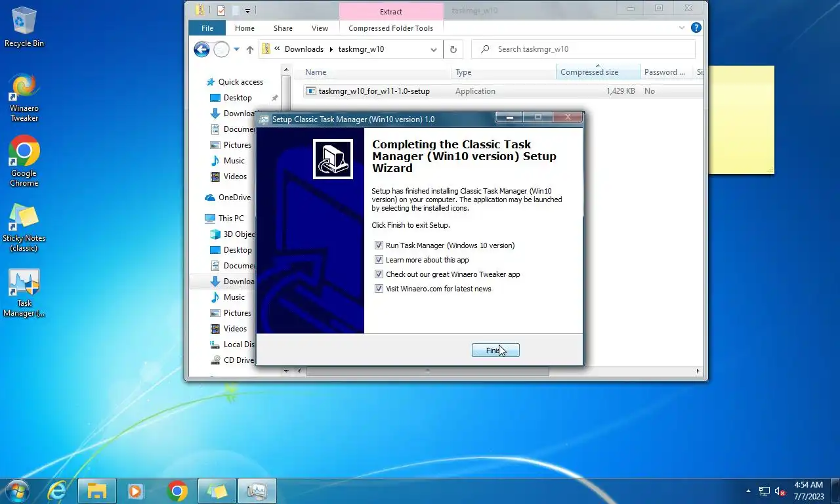Open Windows Media Player from the taskbar
This screenshot has height=504, width=840.
[136, 491]
